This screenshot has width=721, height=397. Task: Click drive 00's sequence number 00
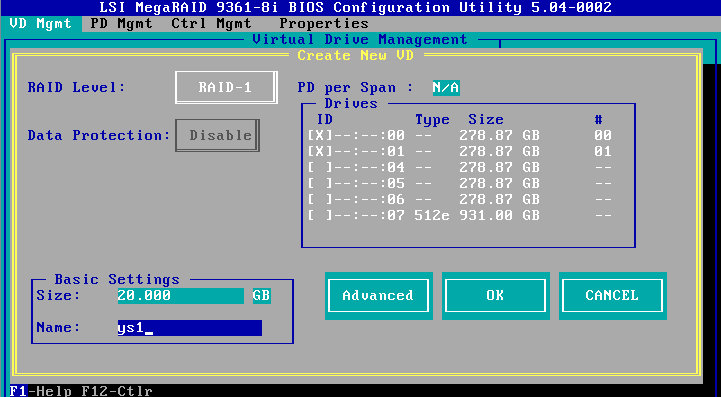tap(603, 135)
